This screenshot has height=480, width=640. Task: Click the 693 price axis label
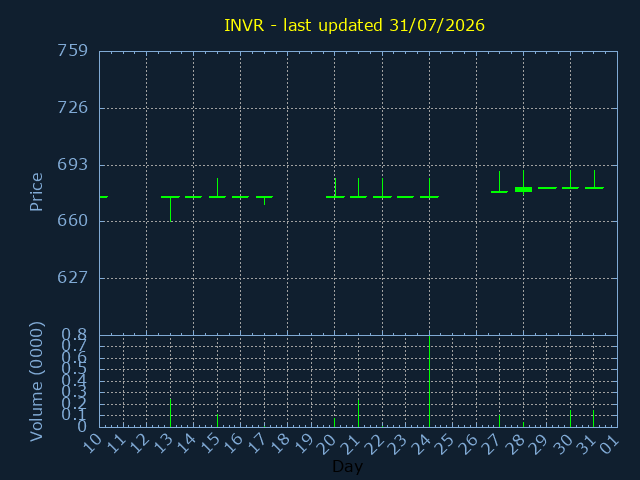point(72,164)
